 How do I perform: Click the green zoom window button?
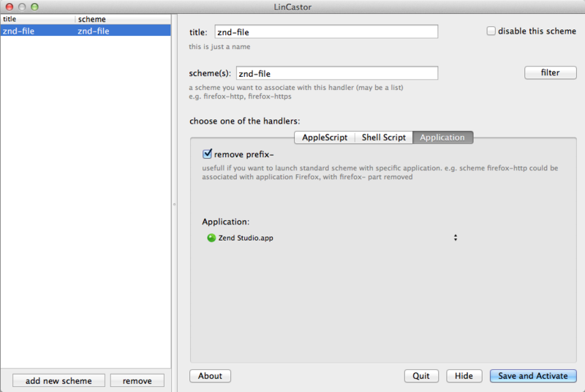34,7
